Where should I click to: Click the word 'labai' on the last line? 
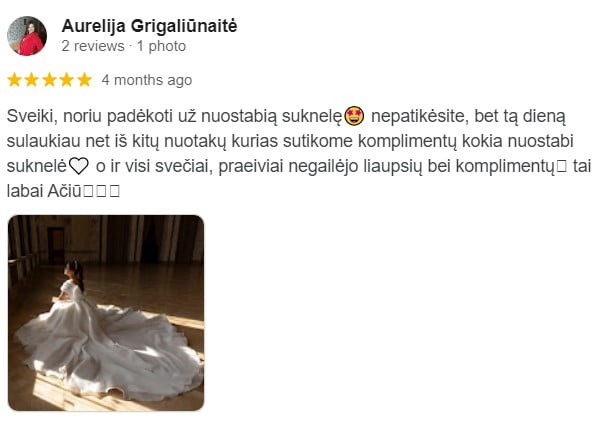tap(25, 191)
